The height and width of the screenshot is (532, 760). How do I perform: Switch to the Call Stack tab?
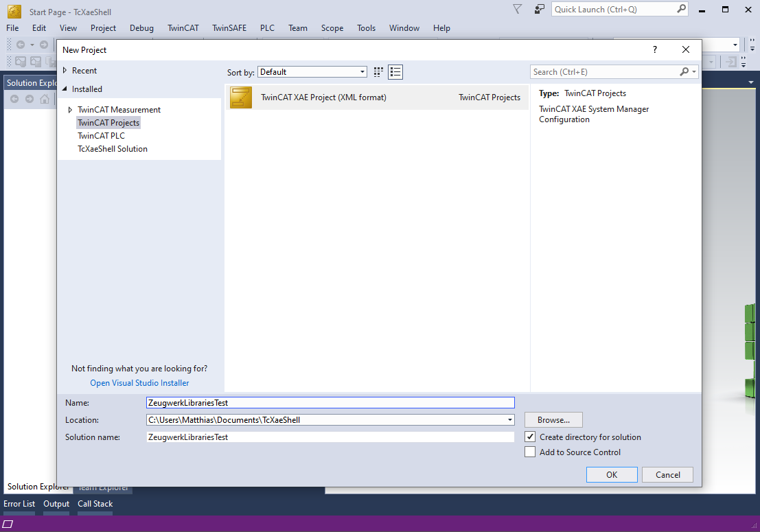pyautogui.click(x=95, y=504)
